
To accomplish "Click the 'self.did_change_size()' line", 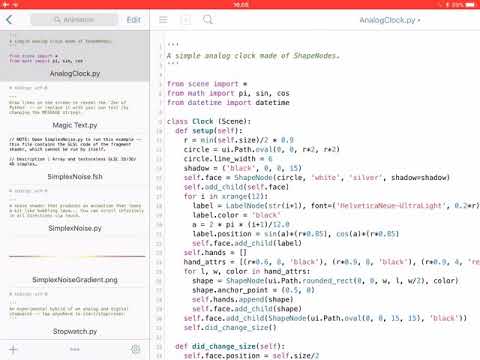I will (x=230, y=327).
